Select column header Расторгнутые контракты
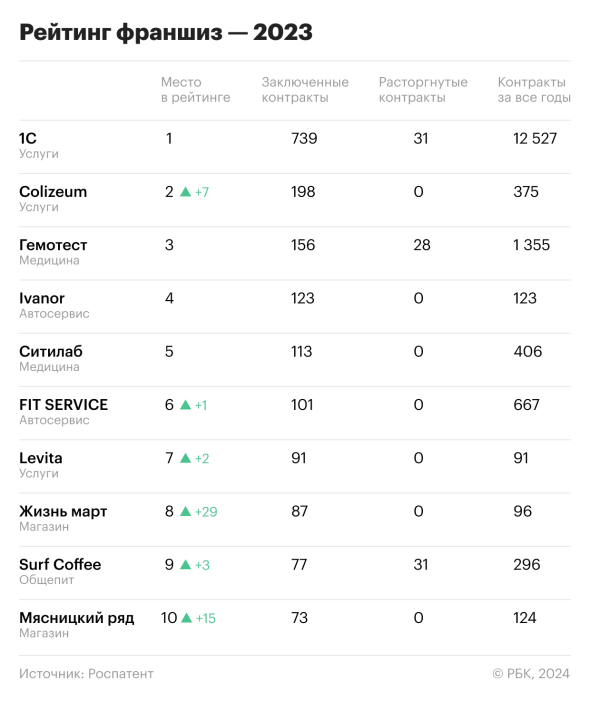 tap(423, 90)
